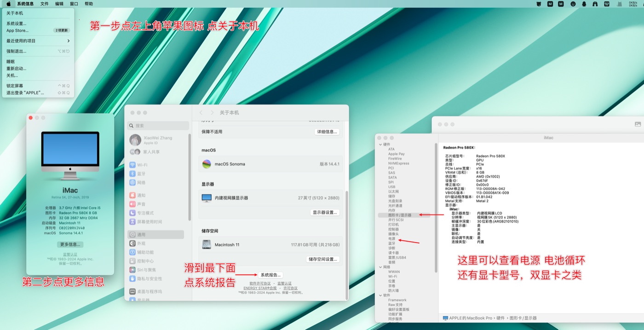Click the 更多信息... button
The image size is (644, 330).
coord(70,244)
